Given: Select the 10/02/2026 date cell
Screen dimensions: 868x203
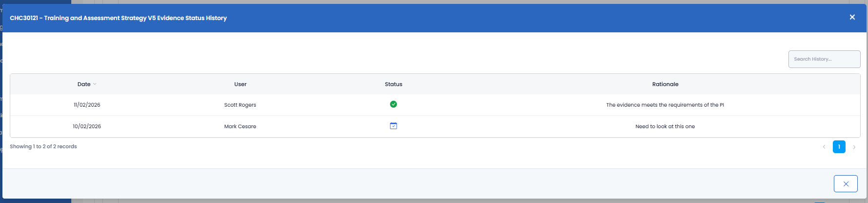Looking at the screenshot, I should 87,126.
